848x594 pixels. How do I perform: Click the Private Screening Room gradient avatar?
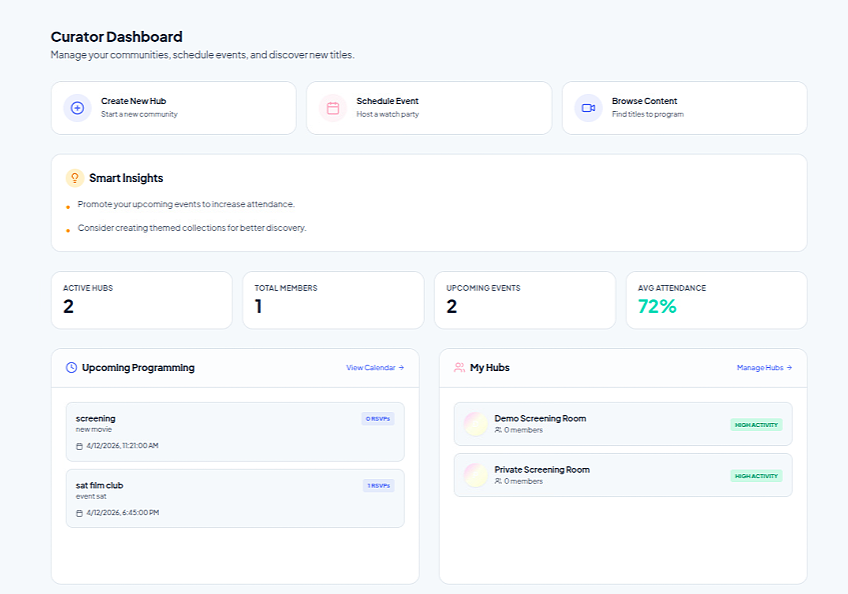coord(476,475)
